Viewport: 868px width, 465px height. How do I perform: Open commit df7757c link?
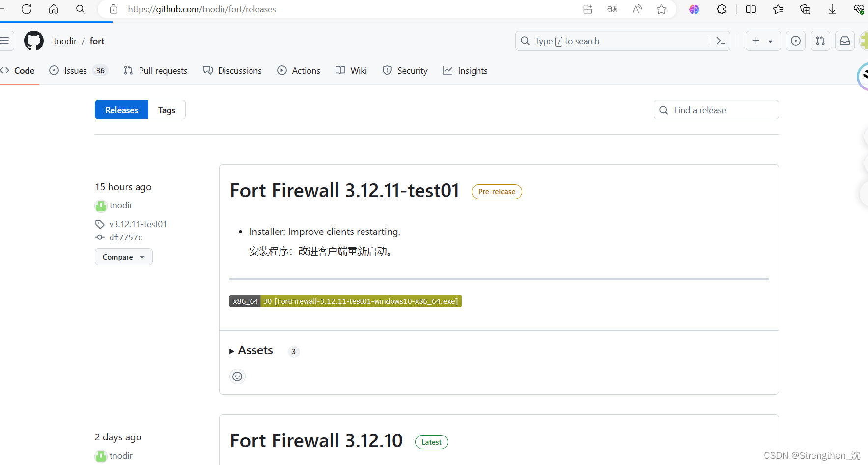point(126,237)
